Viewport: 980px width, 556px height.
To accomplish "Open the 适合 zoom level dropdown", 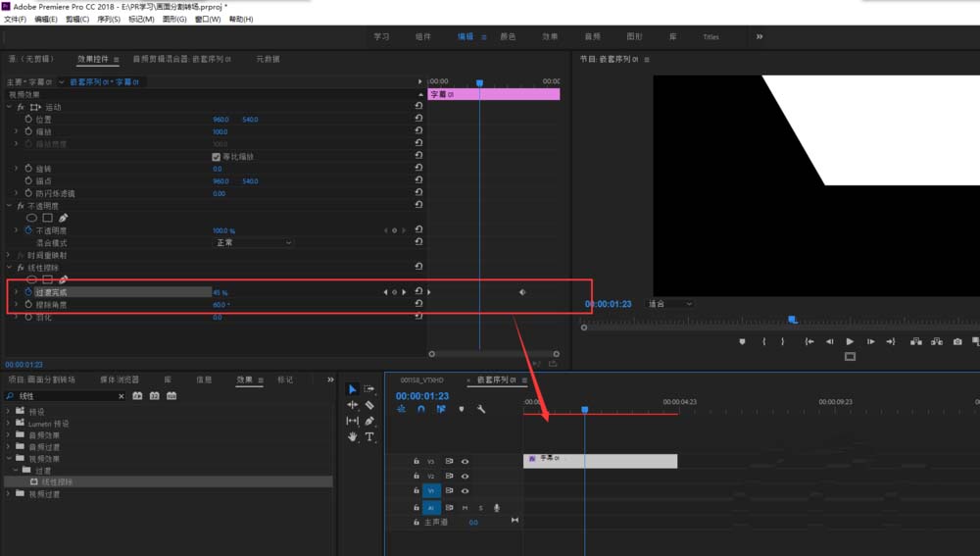I will [x=670, y=304].
